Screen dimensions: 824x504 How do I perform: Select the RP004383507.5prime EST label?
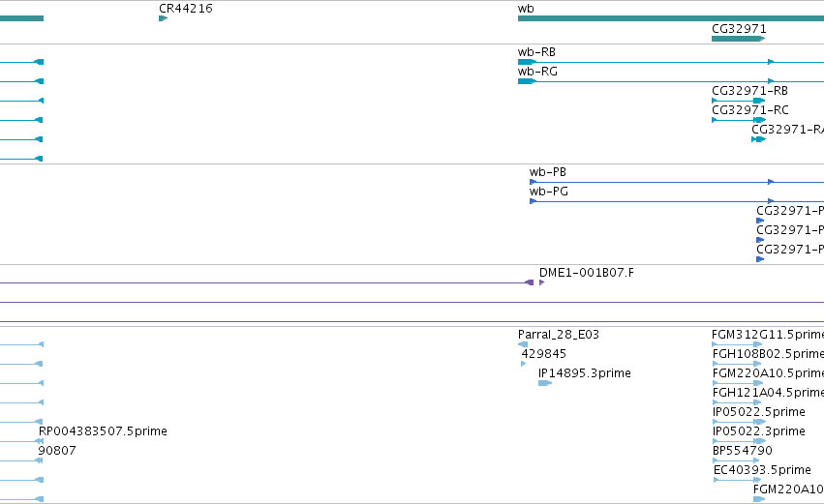103,431
